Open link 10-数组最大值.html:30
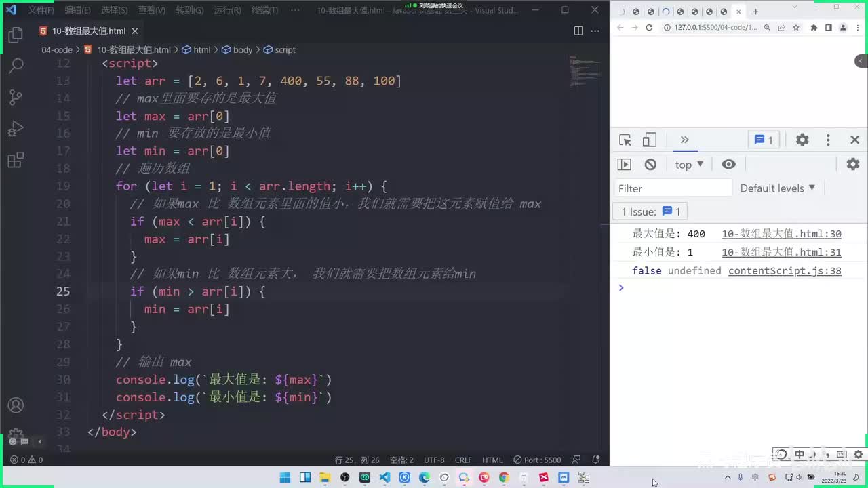 [781, 234]
